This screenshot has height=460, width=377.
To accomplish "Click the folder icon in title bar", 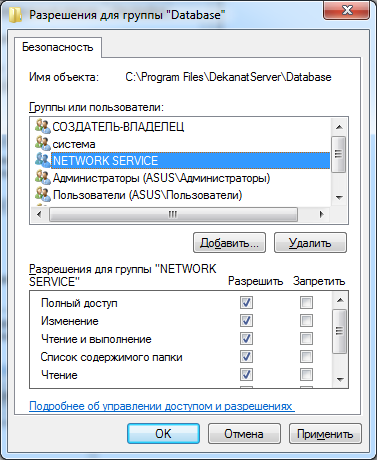I will point(15,15).
